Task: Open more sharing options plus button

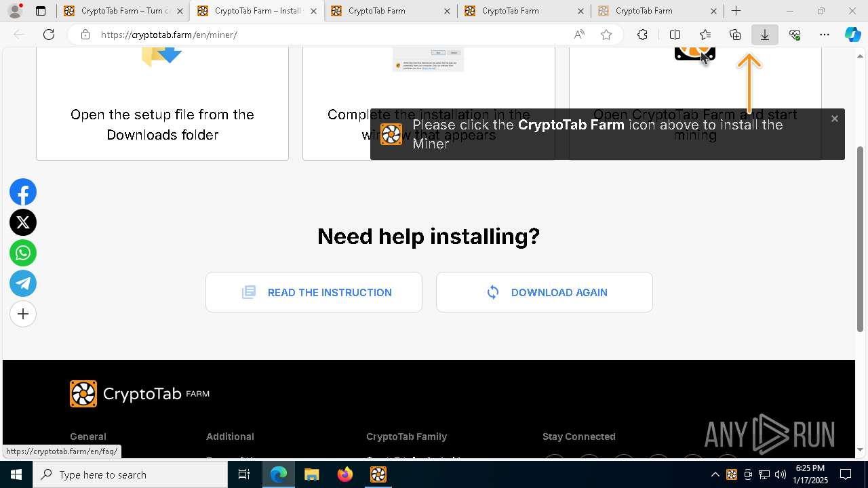Action: tap(23, 314)
